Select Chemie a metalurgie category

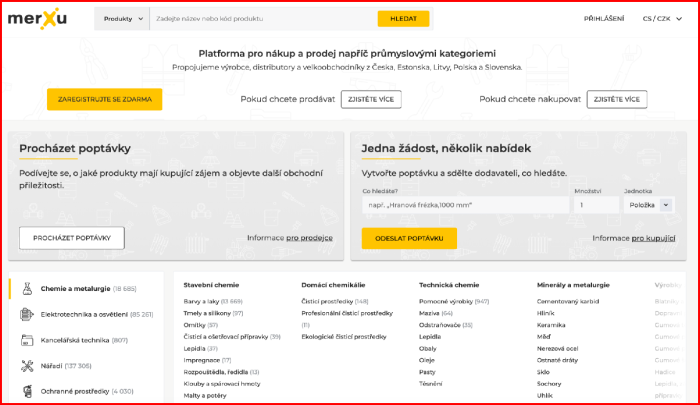86,289
